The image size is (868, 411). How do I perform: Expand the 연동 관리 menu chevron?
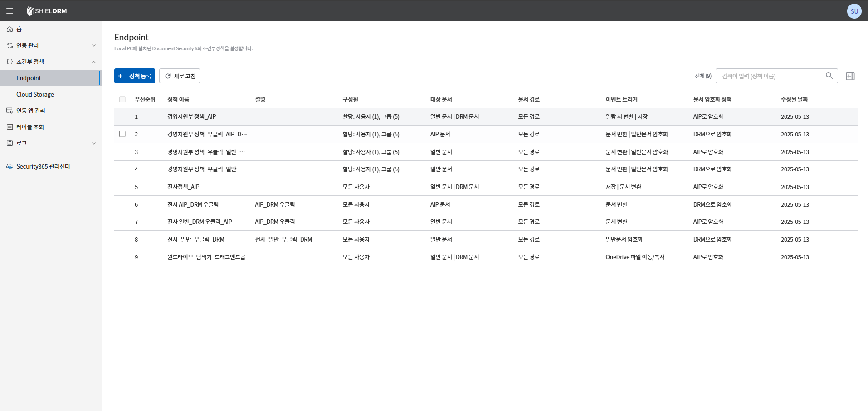[94, 45]
